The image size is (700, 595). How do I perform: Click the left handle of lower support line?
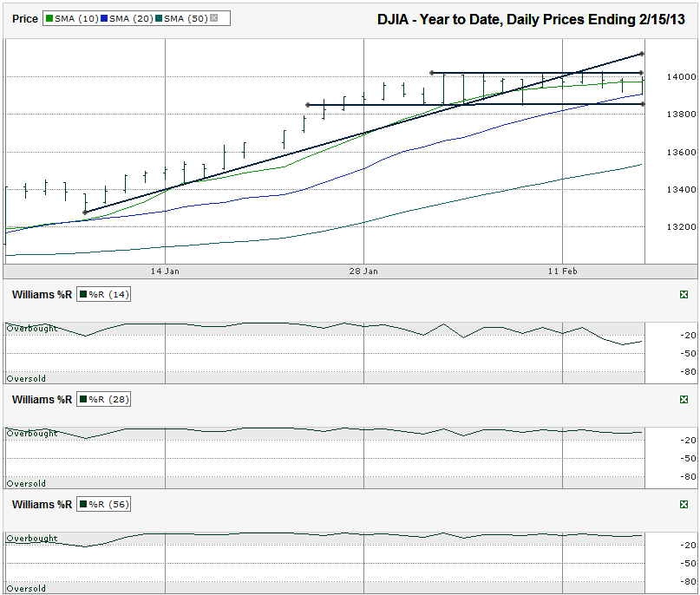coord(308,105)
